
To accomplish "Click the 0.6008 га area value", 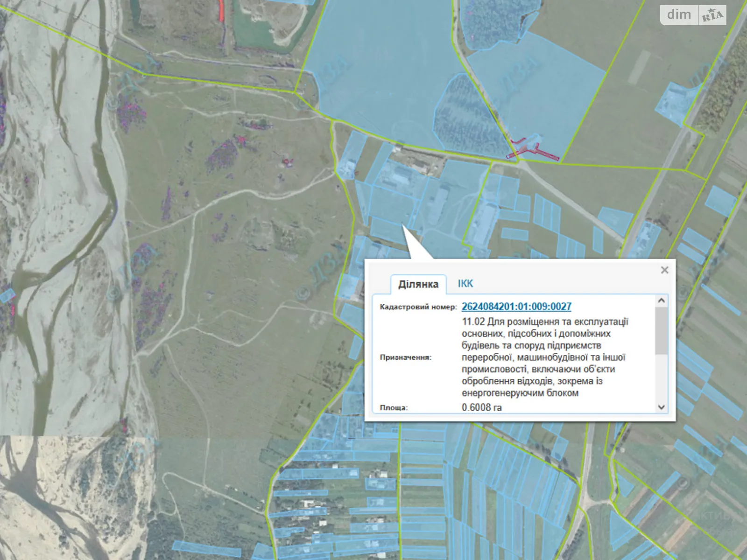I will point(481,407).
